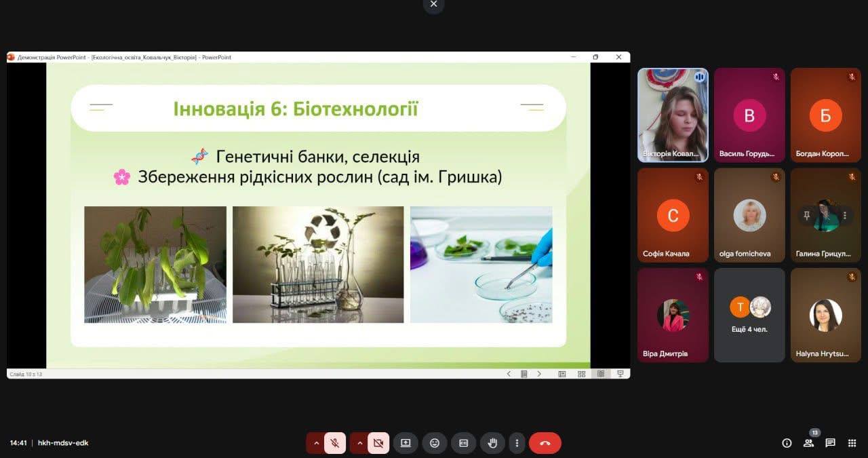Select Вікторія Ковальчук's video tile
868x458 pixels.
pos(673,115)
